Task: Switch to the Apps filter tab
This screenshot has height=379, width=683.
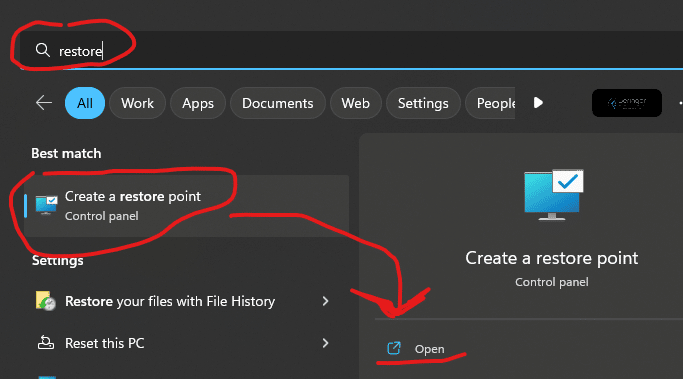Action: (198, 103)
